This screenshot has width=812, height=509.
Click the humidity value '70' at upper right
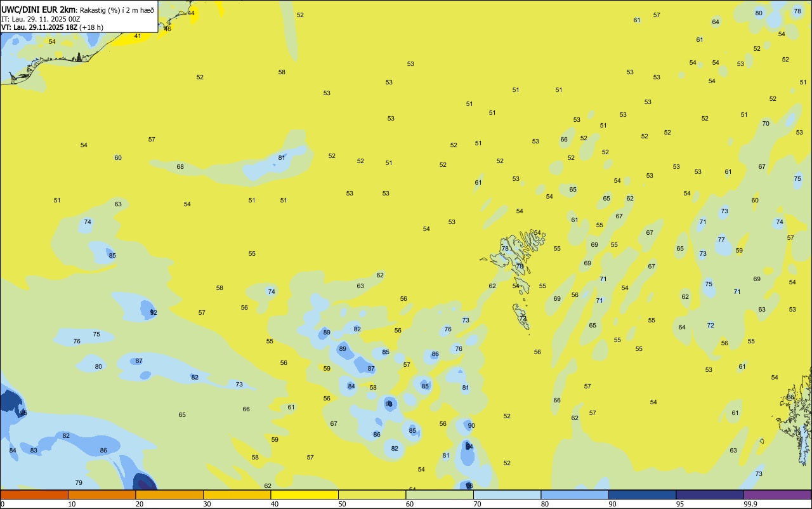(x=766, y=124)
